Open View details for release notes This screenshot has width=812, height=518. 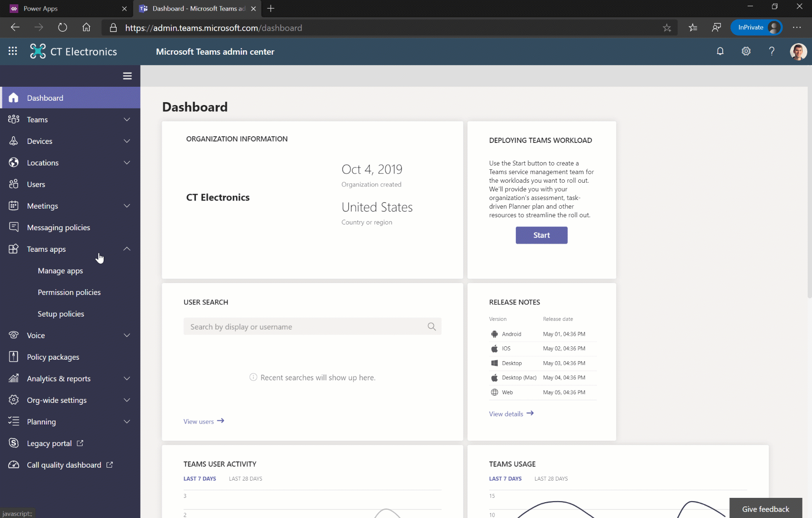coord(511,413)
